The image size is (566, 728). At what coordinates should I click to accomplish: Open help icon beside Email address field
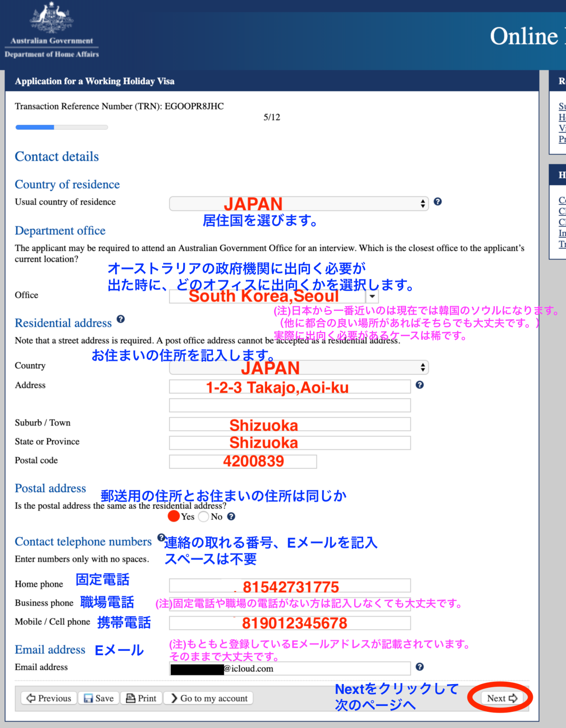420,667
